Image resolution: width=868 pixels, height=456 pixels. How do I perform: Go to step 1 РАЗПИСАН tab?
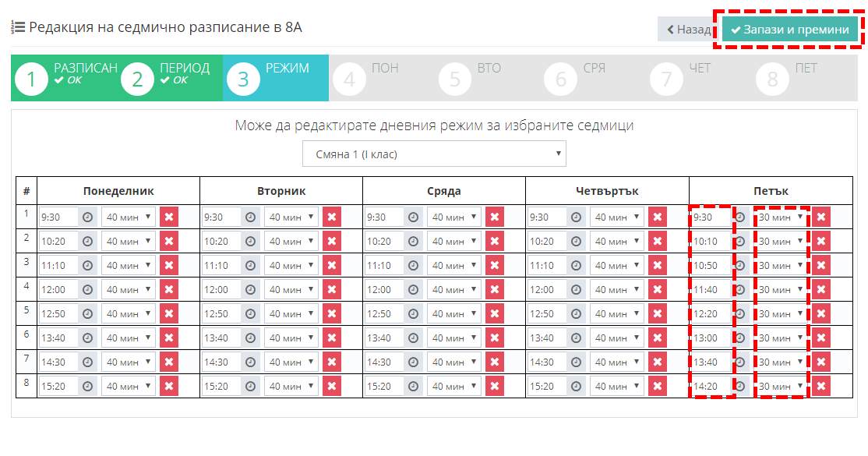[x=64, y=78]
